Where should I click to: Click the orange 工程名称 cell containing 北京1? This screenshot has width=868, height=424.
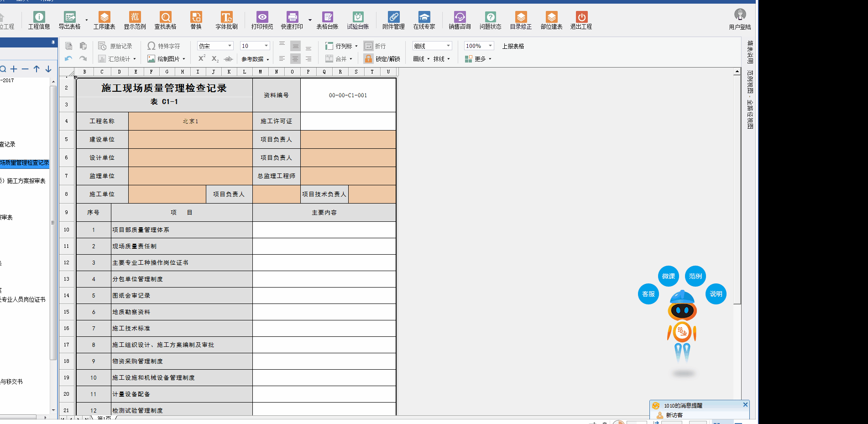190,121
